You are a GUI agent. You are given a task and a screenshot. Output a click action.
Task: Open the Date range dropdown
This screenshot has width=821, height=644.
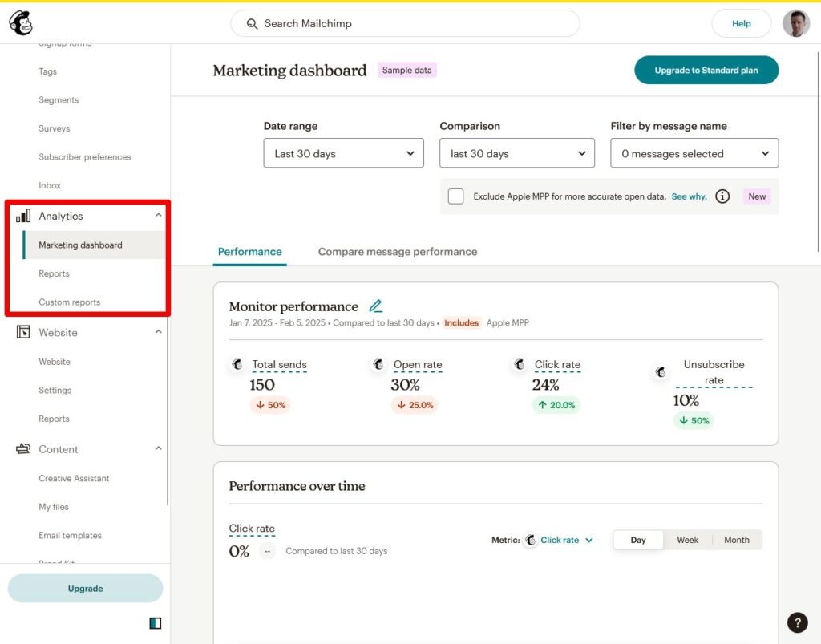tap(343, 153)
